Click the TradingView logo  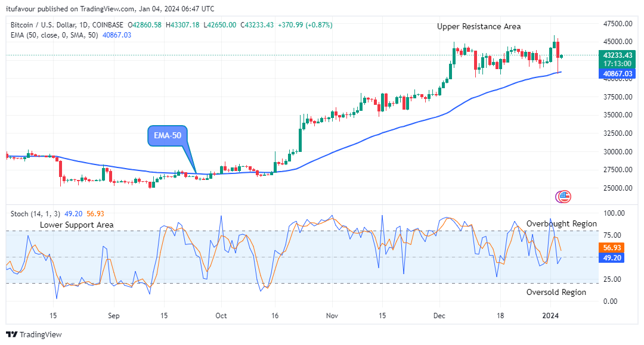click(x=33, y=334)
